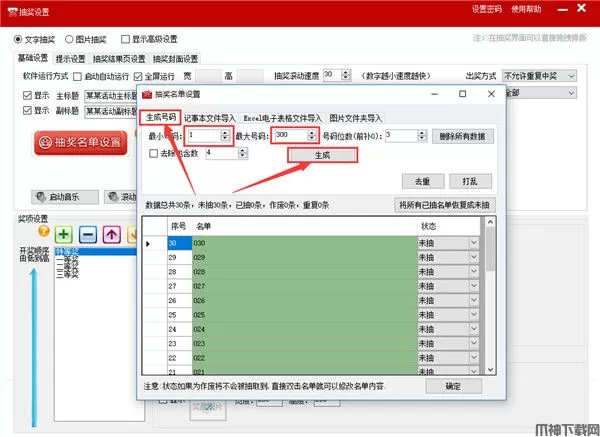Click the row pointer arrow beside row 30

pos(148,243)
